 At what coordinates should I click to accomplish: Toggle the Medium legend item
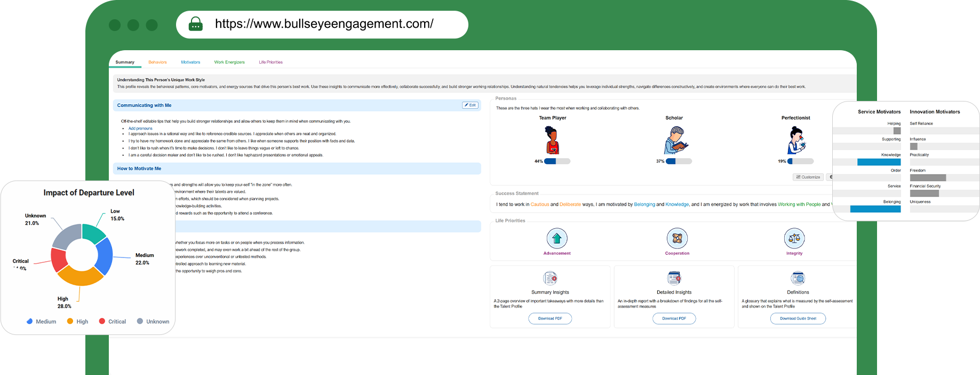[x=41, y=322]
